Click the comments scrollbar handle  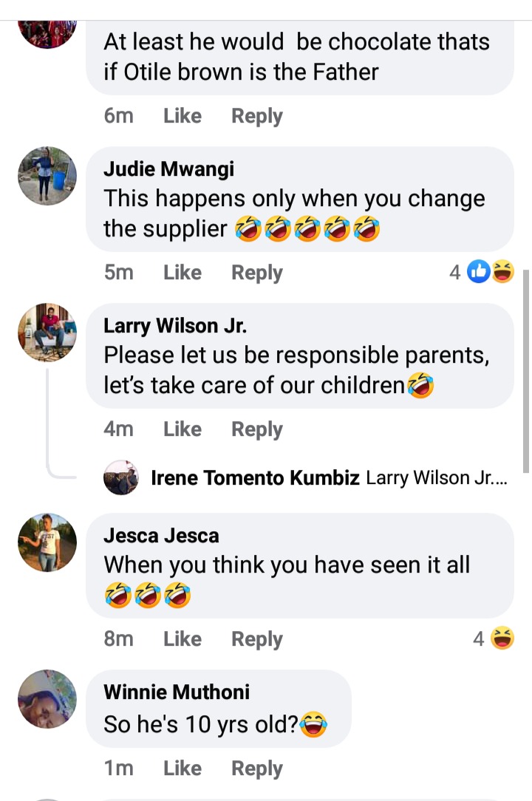tap(526, 372)
